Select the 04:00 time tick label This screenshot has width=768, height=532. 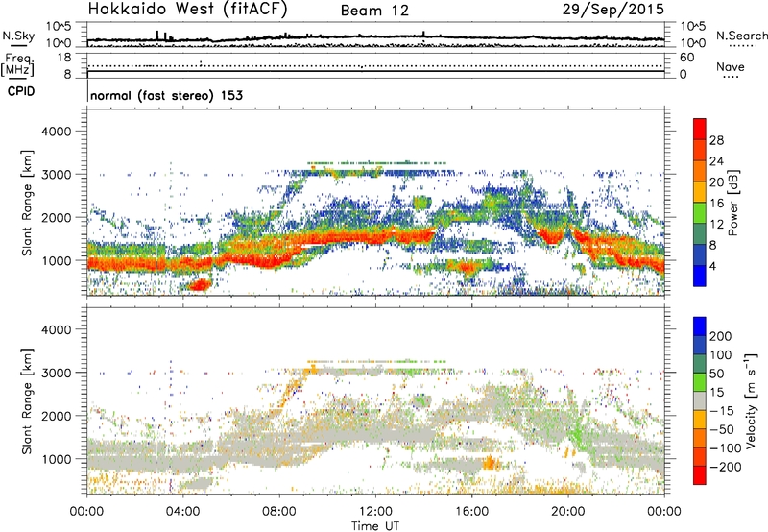[182, 512]
